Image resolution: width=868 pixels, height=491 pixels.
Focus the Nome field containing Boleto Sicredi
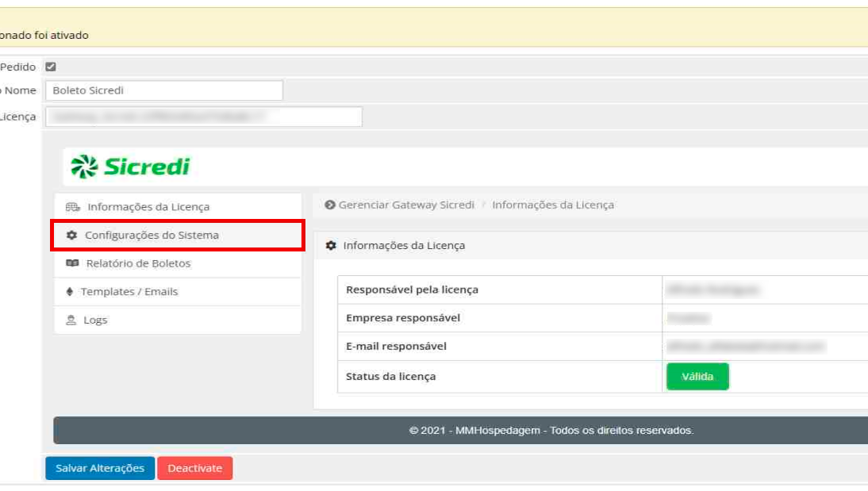pyautogui.click(x=164, y=90)
